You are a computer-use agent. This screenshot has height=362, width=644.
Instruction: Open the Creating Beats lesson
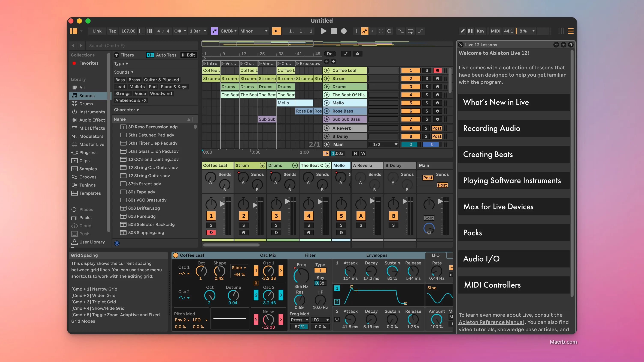(514, 154)
